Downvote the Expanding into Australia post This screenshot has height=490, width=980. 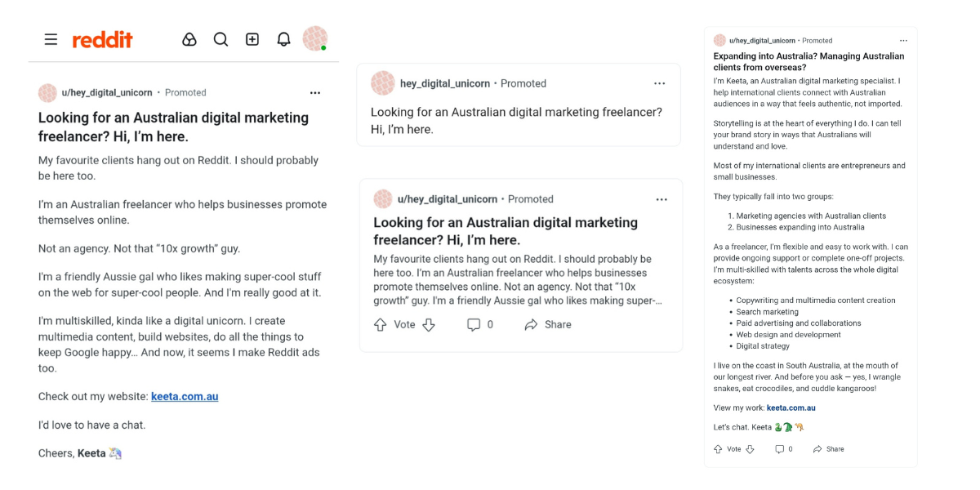pyautogui.click(x=750, y=449)
